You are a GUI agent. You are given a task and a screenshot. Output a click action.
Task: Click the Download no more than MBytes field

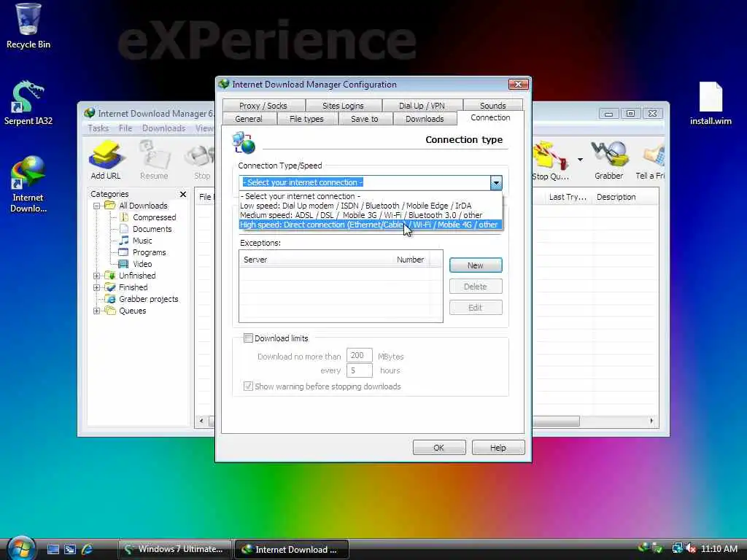click(359, 355)
